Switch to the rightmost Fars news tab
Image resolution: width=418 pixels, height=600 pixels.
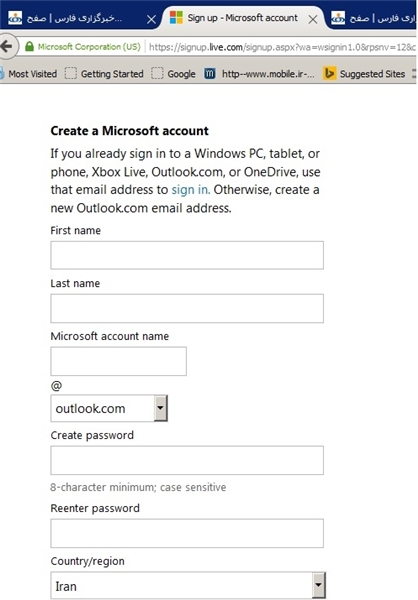coord(372,18)
